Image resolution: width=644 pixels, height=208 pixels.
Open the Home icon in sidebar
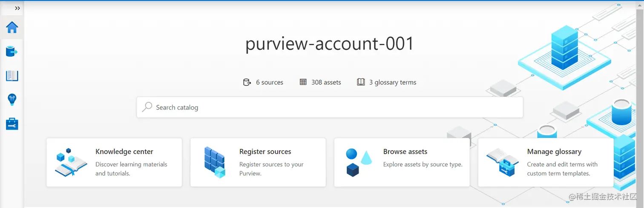click(12, 27)
